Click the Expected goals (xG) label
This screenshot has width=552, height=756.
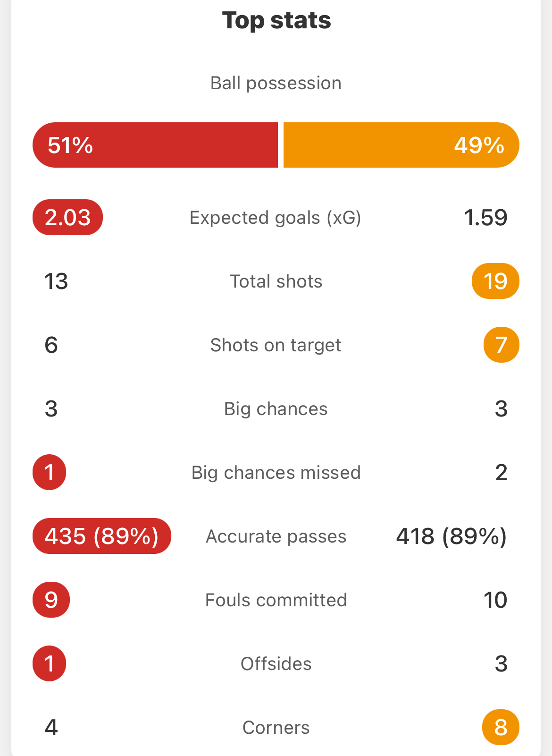[x=276, y=218]
